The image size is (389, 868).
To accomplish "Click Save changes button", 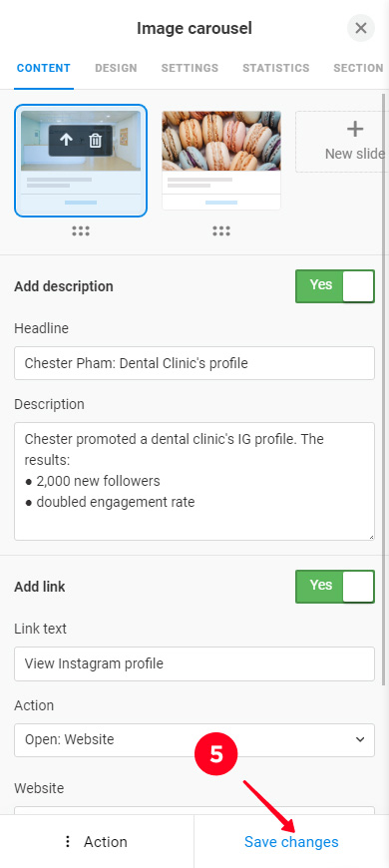I will point(291,842).
